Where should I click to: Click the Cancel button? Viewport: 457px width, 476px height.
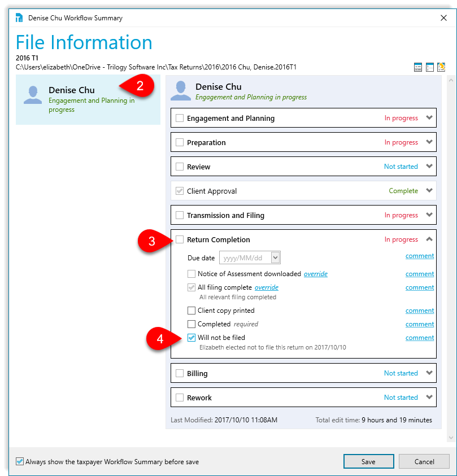tap(424, 461)
